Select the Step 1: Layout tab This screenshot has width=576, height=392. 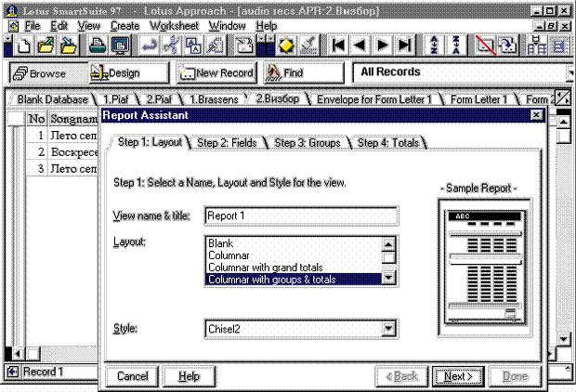click(150, 142)
